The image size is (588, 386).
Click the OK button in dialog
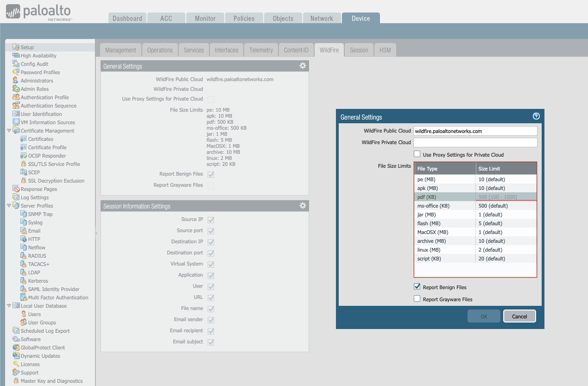[484, 316]
